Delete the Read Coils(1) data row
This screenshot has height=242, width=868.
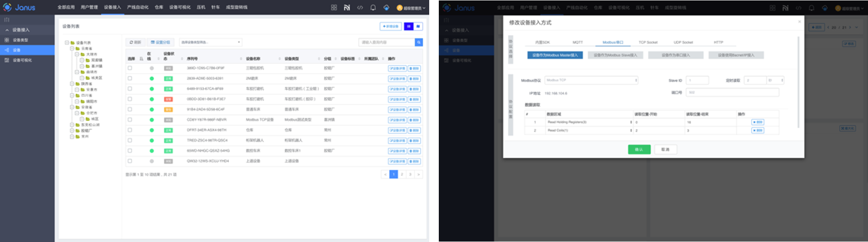(x=758, y=130)
